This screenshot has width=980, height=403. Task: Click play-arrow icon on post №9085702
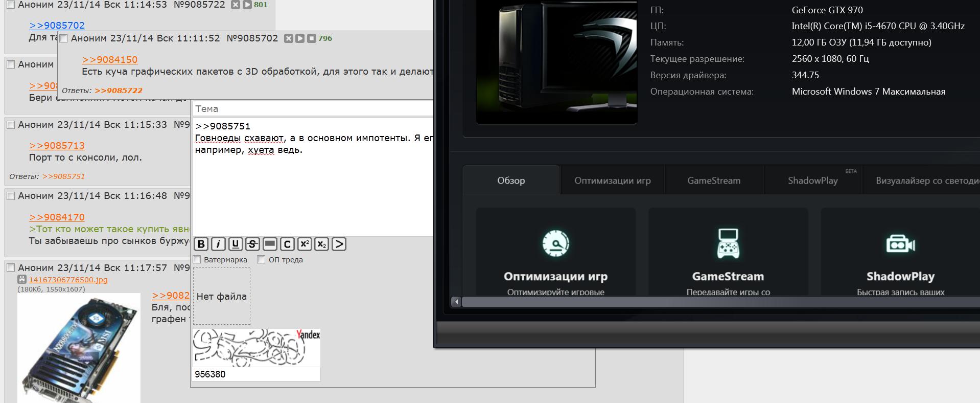tap(300, 38)
